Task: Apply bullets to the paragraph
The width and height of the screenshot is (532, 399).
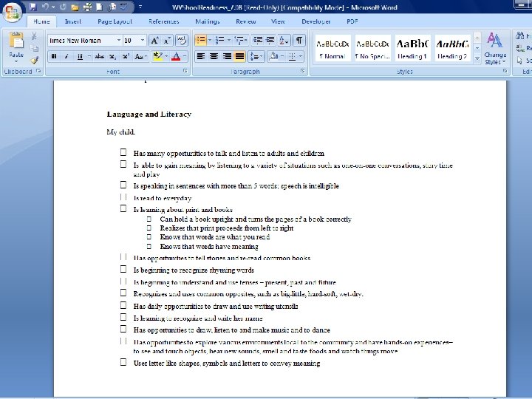Action: tap(200, 41)
